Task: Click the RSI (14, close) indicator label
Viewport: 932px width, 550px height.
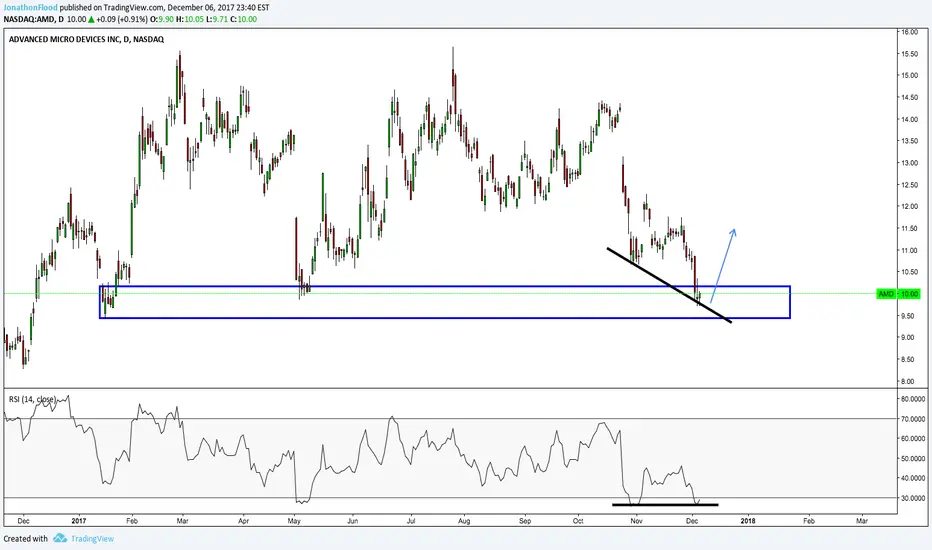Action: click(32, 399)
